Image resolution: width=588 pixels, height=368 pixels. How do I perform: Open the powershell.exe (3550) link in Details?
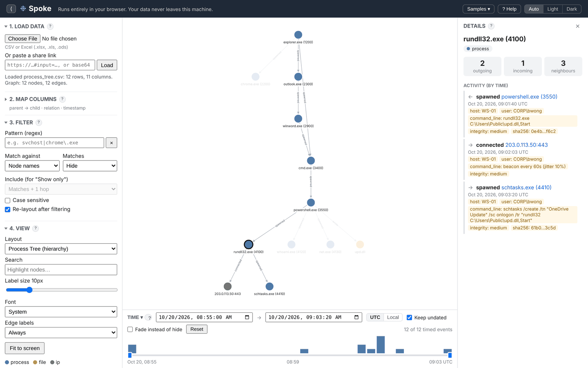click(x=529, y=97)
